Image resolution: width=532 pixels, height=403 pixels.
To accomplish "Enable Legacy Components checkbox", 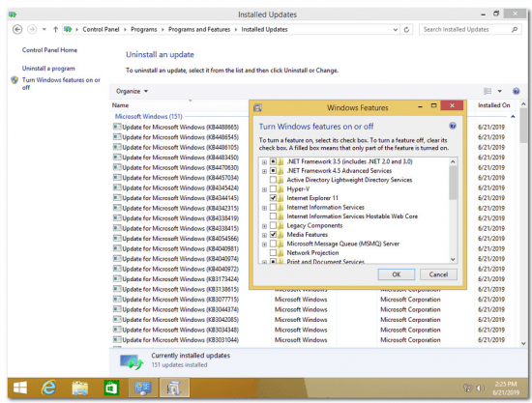I will [273, 225].
